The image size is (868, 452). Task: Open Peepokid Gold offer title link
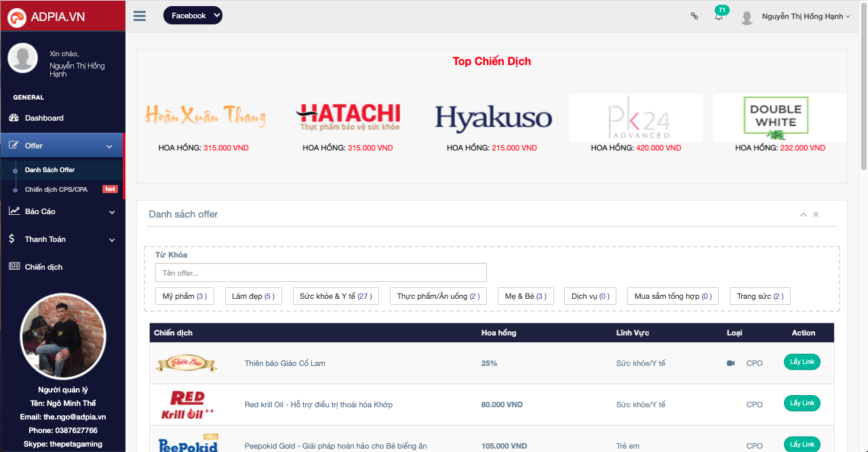(x=336, y=446)
